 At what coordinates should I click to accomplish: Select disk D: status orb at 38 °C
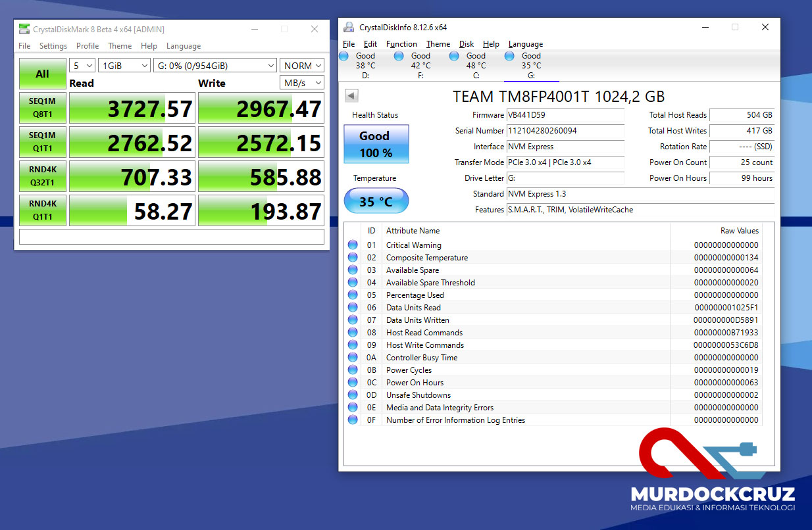pyautogui.click(x=343, y=57)
